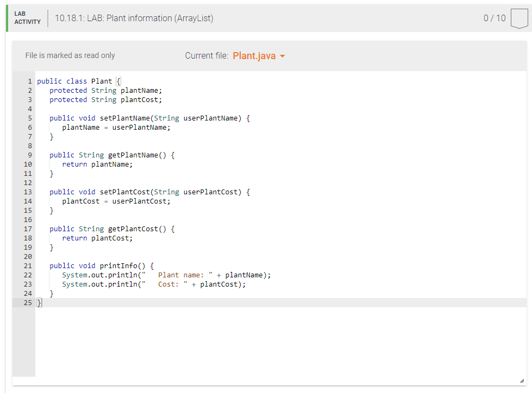The height and width of the screenshot is (393, 532).
Task: Open the Plant.java file dropdown
Action: pos(258,55)
